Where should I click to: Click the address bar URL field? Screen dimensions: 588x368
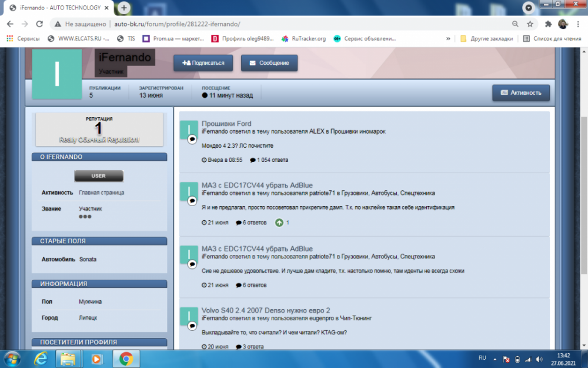click(x=281, y=24)
